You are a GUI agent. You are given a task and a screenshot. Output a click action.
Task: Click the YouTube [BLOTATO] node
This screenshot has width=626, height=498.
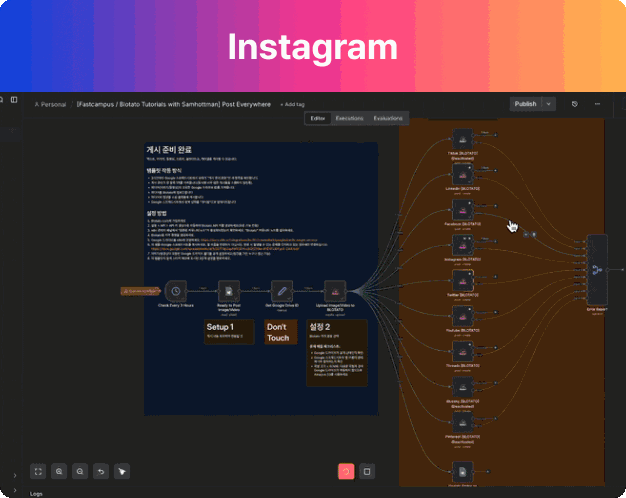tap(463, 317)
